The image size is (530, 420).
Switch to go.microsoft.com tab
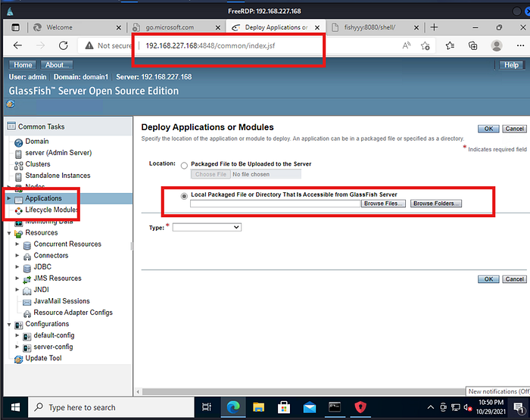click(x=176, y=27)
